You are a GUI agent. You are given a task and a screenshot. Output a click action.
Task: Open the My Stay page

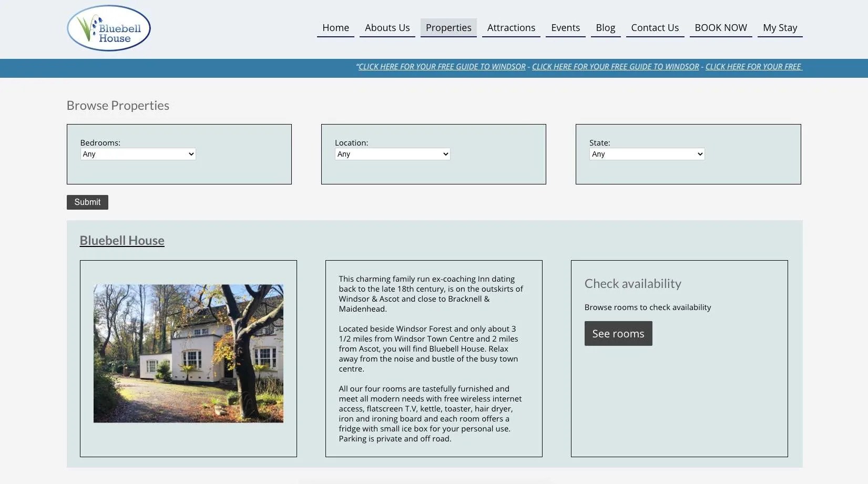tap(780, 27)
